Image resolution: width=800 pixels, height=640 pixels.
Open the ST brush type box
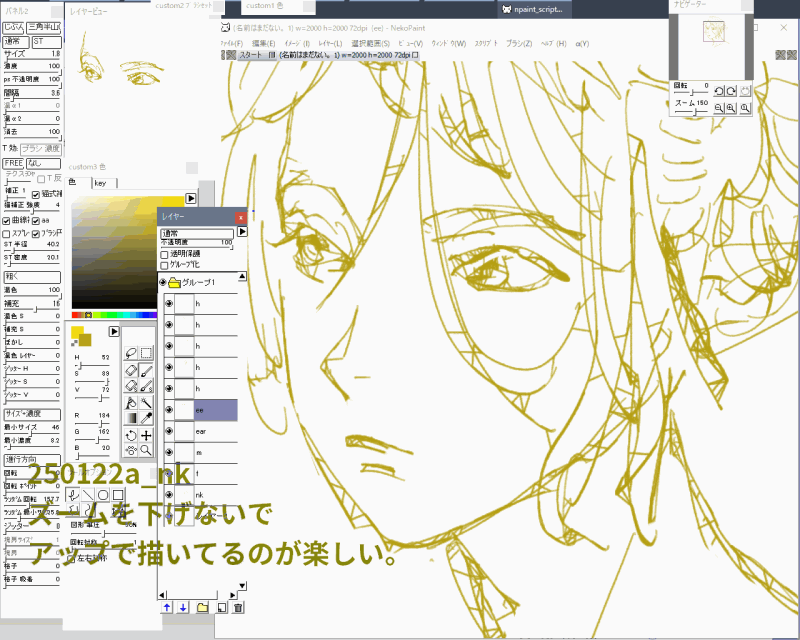tap(46, 42)
